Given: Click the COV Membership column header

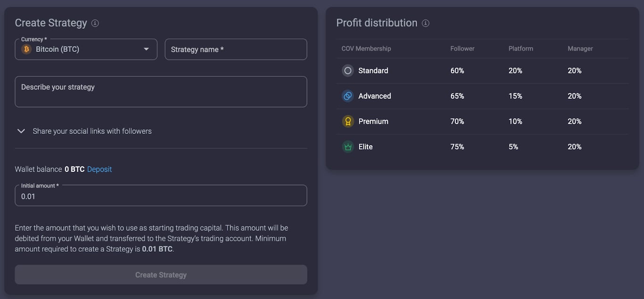Looking at the screenshot, I should pos(366,48).
